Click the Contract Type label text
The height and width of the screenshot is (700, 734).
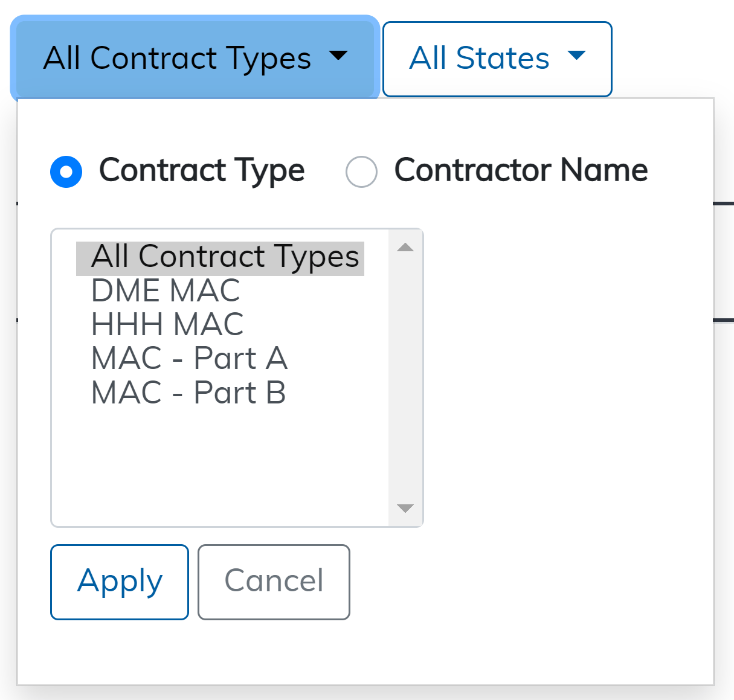[x=202, y=170]
